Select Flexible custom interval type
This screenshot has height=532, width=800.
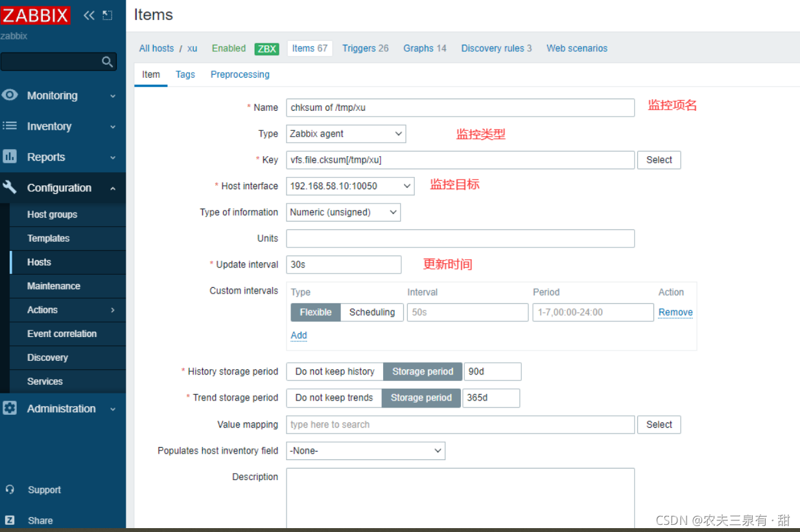click(315, 312)
